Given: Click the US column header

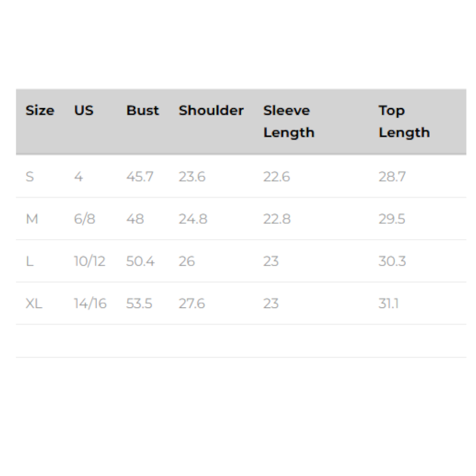Looking at the screenshot, I should coord(84,110).
